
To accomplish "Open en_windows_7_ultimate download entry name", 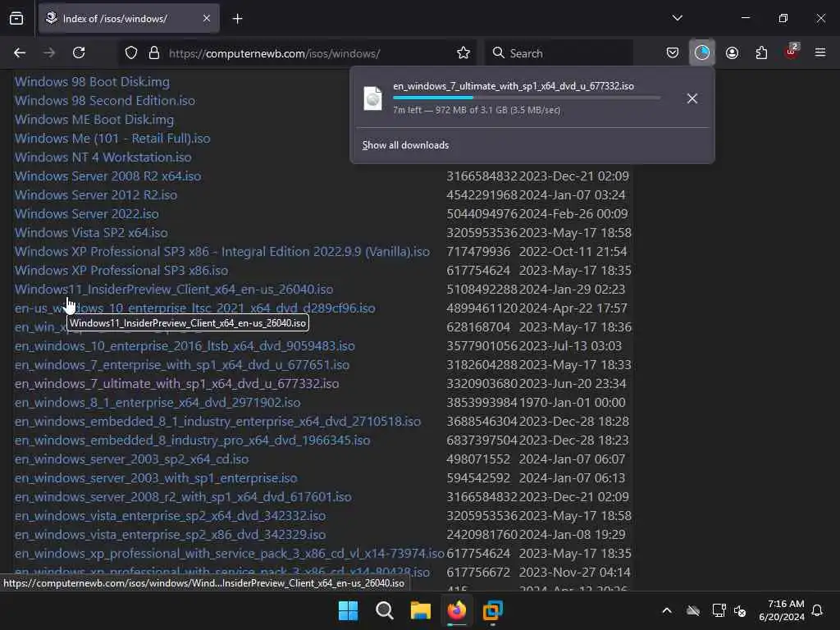I will tap(514, 85).
